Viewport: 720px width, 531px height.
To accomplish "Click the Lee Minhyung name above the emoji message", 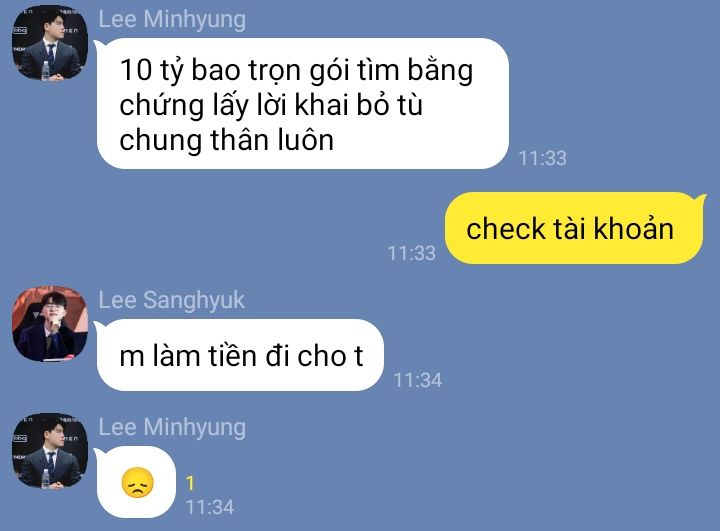I will pos(172,428).
